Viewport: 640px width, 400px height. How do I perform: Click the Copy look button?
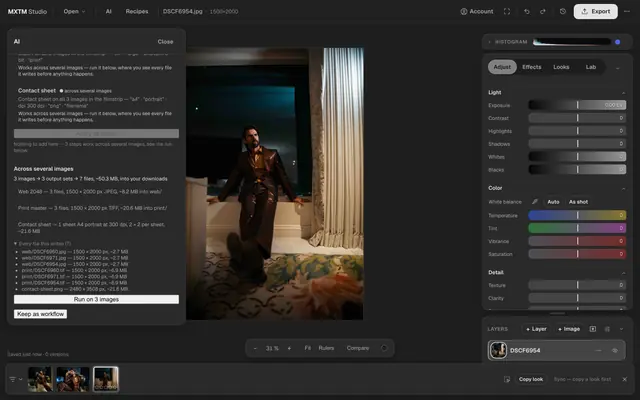tap(531, 379)
